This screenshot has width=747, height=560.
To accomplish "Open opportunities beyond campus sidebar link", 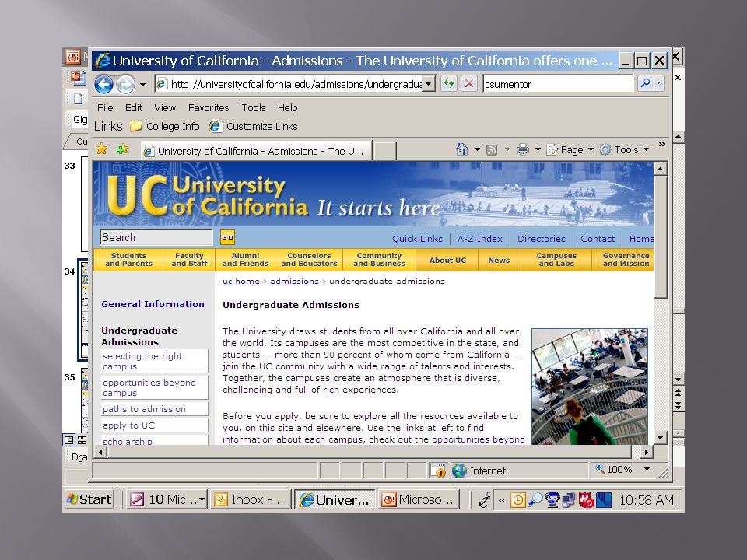I will click(x=154, y=387).
